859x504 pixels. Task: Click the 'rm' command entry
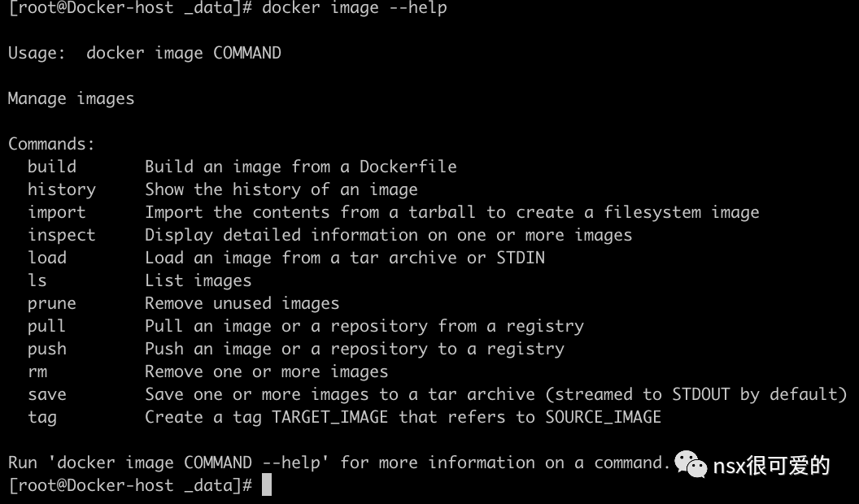[37, 371]
